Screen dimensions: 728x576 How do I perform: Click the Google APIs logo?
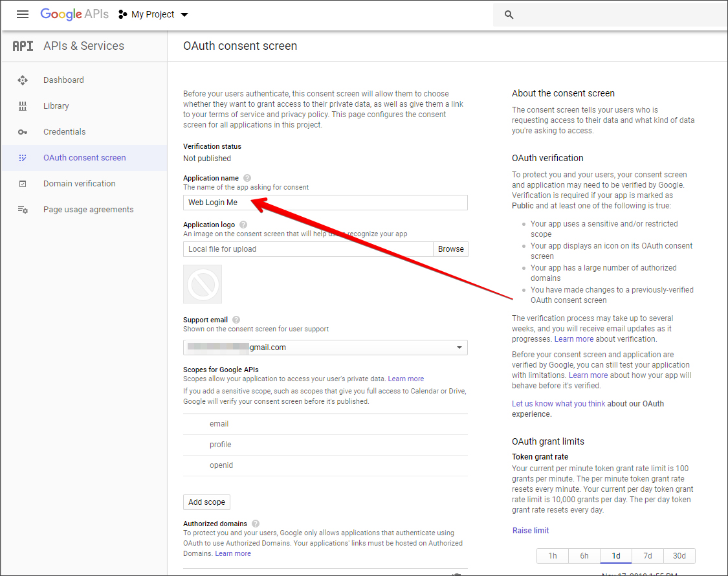[x=74, y=14]
